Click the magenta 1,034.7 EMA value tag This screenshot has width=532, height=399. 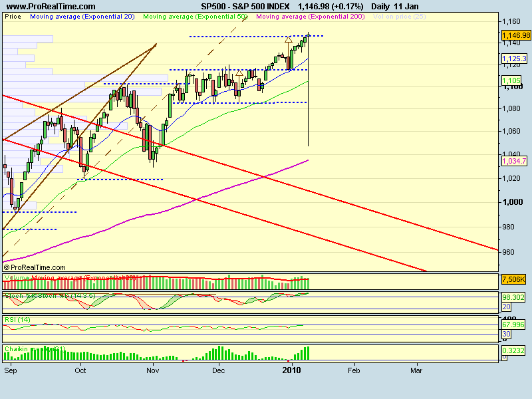(514, 161)
